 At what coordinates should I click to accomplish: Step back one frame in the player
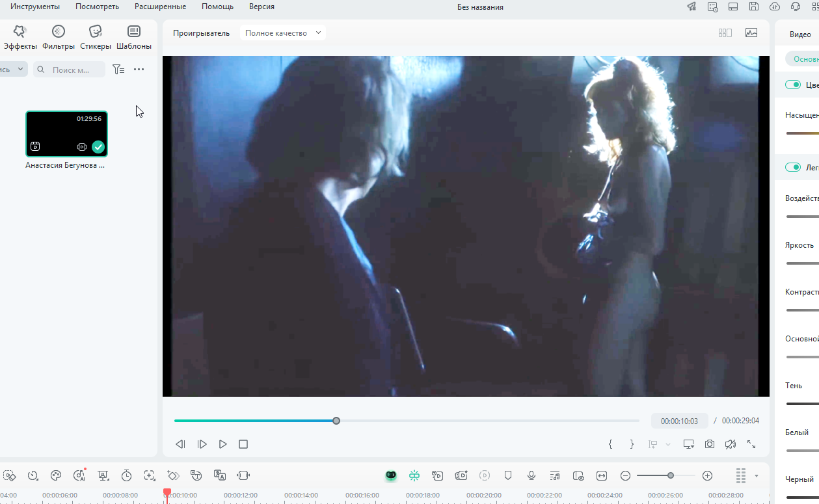point(180,444)
